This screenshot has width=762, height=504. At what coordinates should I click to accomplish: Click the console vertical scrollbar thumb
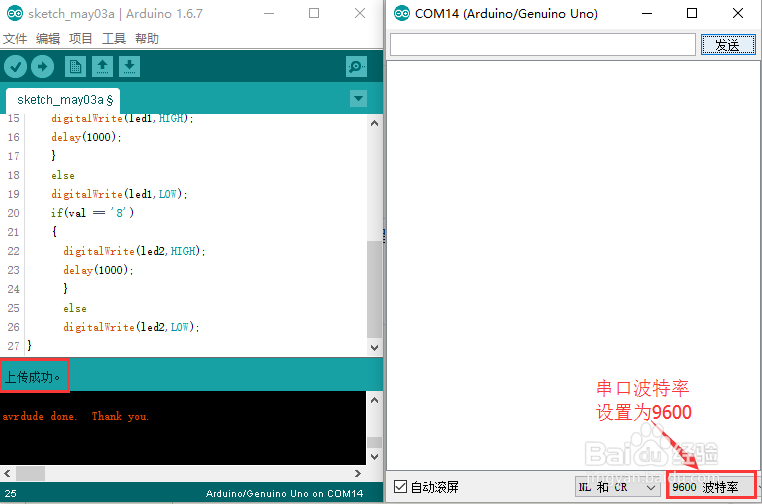374,442
